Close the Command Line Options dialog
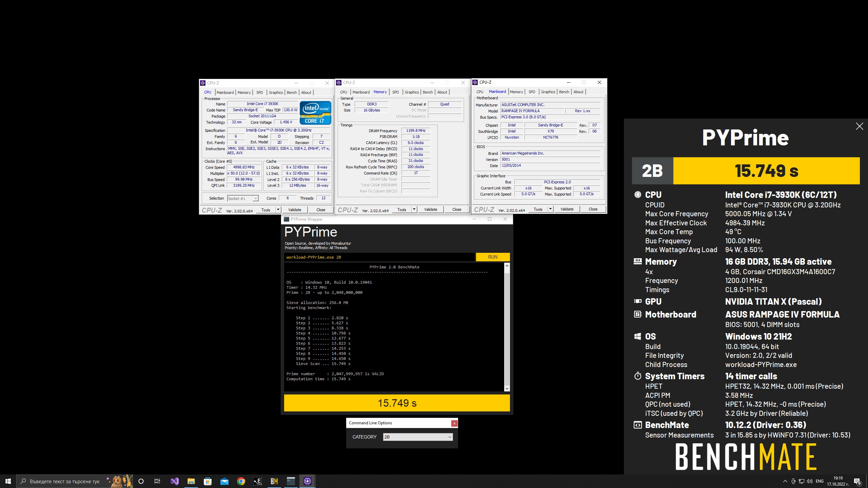 (x=454, y=423)
